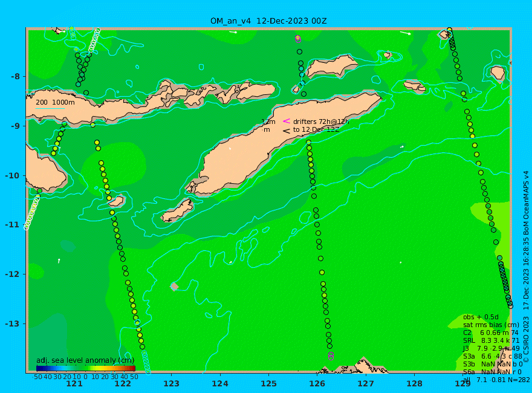Viewport: 532px width, 393px height.
Task: Click the latitude tick label -12
Action: tap(13, 274)
